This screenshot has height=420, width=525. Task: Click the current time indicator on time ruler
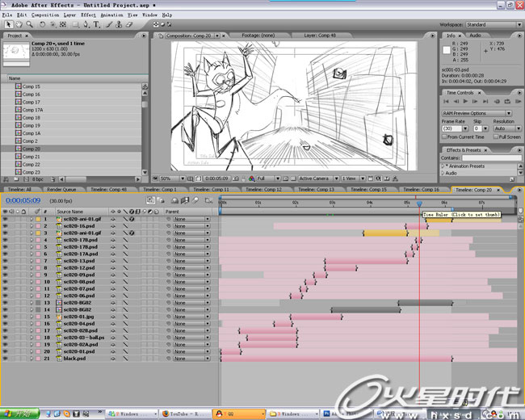419,204
